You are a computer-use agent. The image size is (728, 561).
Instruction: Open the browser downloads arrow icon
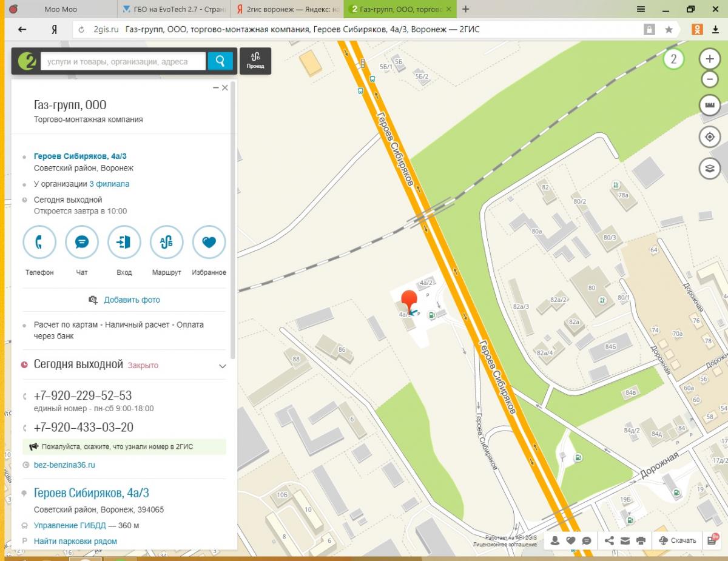tap(715, 29)
